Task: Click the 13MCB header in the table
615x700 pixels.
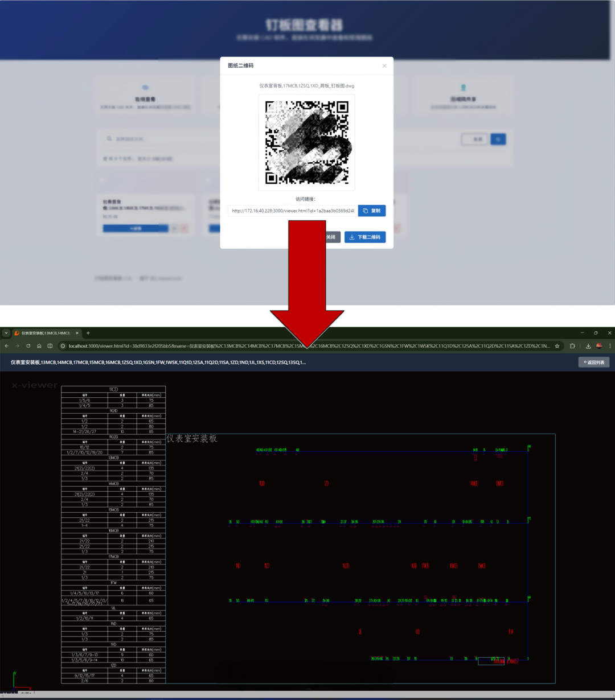Action: pos(113,458)
